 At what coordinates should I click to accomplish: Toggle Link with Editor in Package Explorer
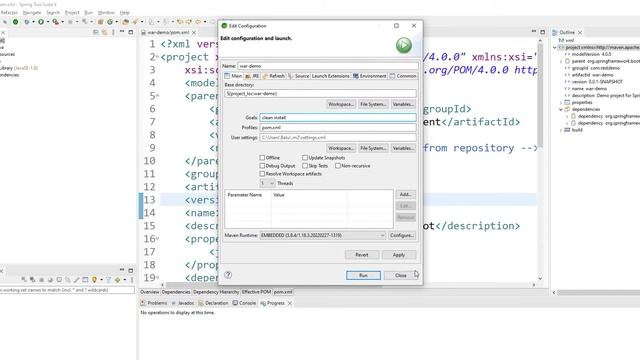(x=104, y=32)
